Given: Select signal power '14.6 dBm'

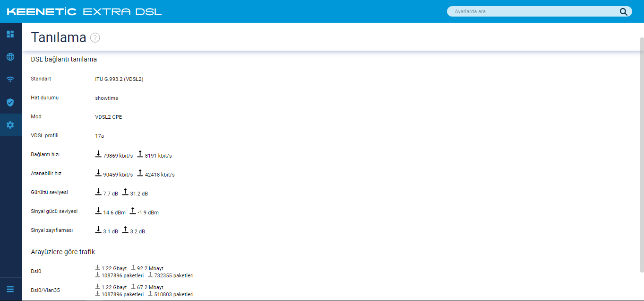Looking at the screenshot, I should (114, 212).
